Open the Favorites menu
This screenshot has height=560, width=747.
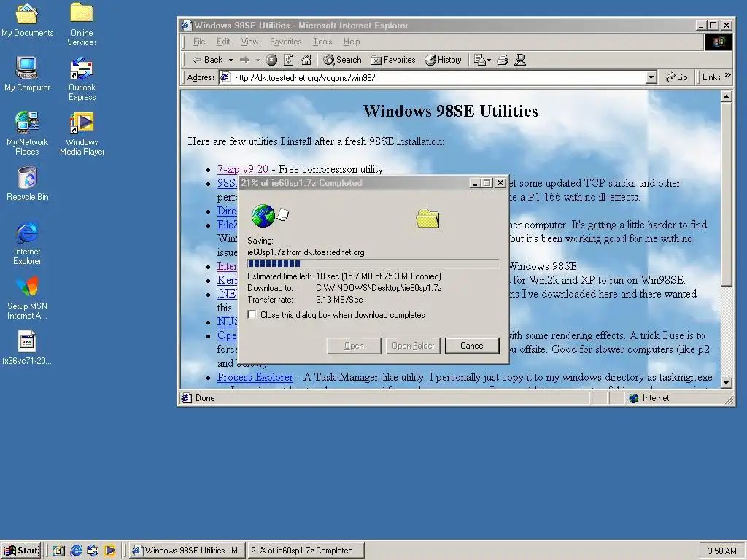(x=285, y=42)
